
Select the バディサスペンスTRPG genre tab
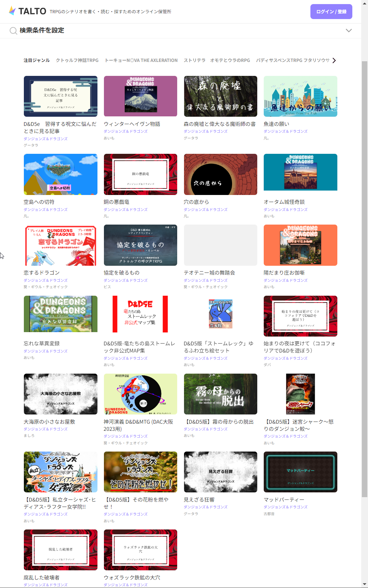(x=293, y=60)
